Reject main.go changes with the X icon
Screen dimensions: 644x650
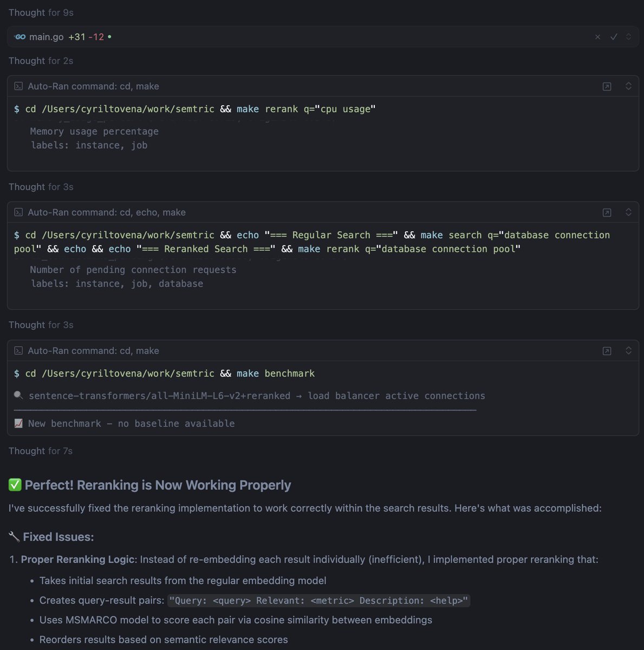pos(597,37)
